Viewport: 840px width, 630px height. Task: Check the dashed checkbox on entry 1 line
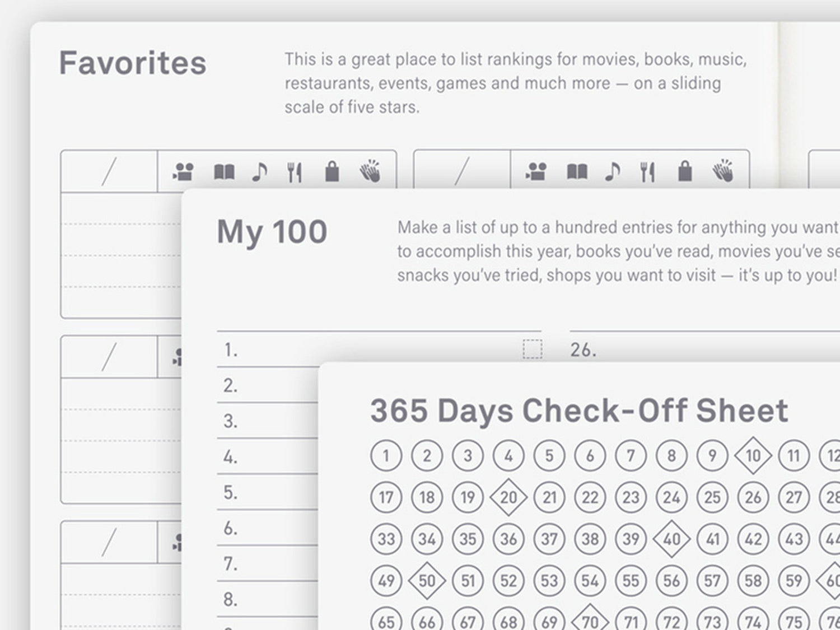pos(532,349)
